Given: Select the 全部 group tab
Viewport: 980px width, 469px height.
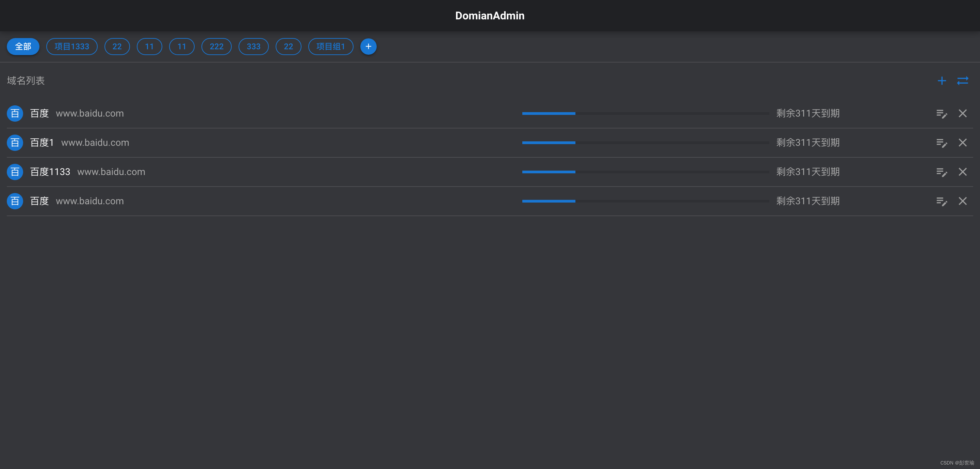Looking at the screenshot, I should [x=23, y=46].
